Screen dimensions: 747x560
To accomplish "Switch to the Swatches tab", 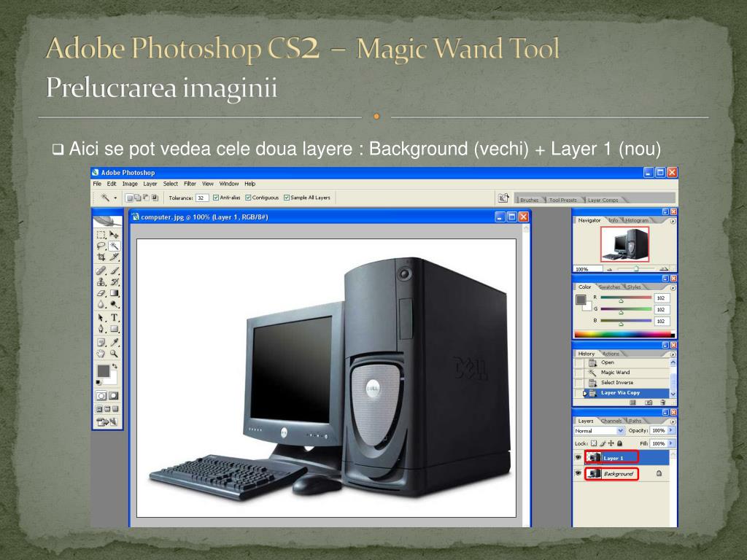I will point(609,287).
